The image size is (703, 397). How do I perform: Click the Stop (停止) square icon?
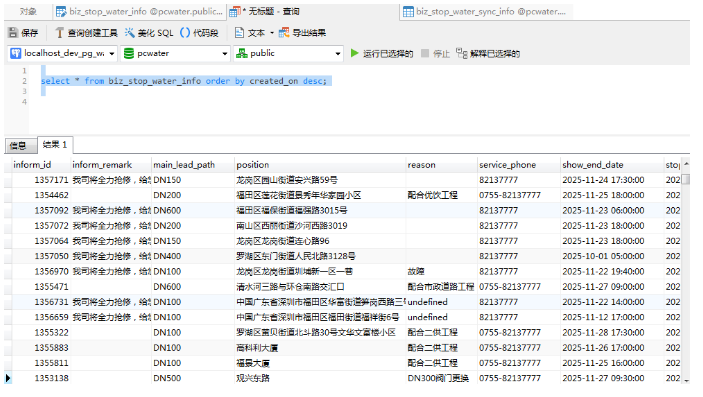pyautogui.click(x=425, y=53)
